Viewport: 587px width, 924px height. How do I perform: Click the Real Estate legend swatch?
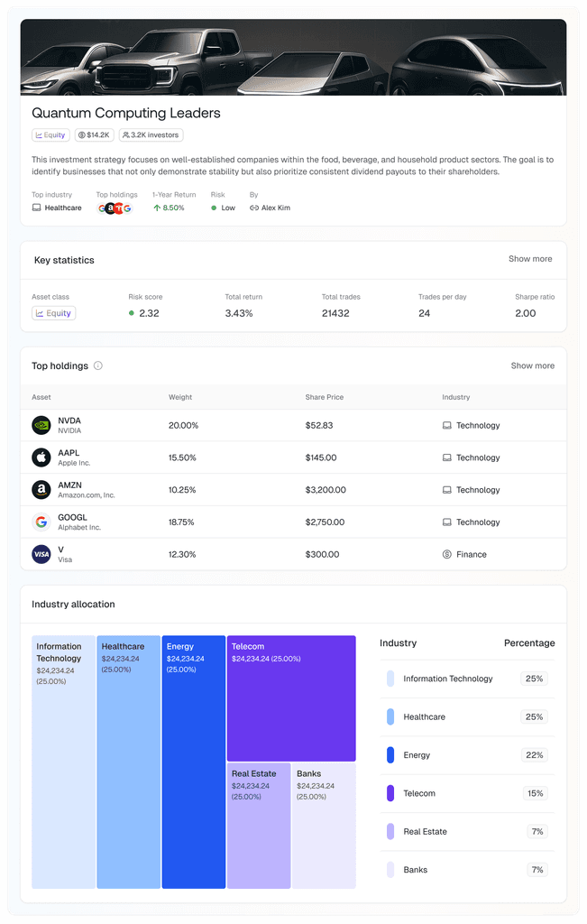pos(390,831)
